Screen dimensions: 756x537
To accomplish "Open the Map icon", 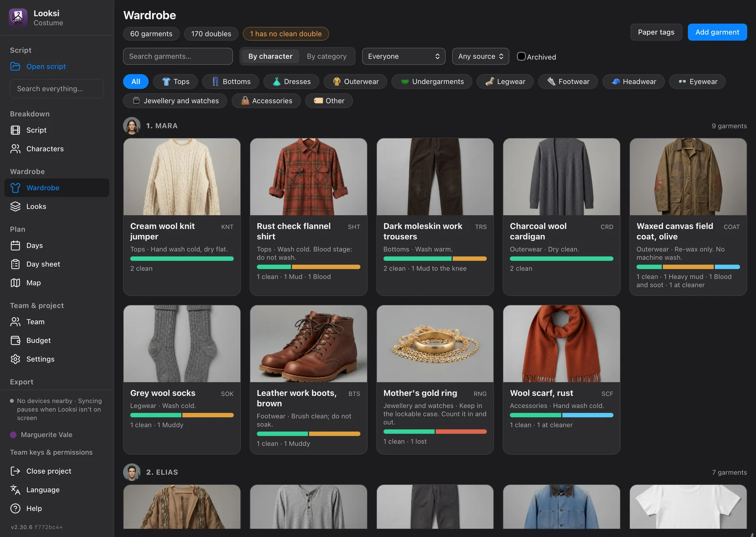I will click(15, 283).
